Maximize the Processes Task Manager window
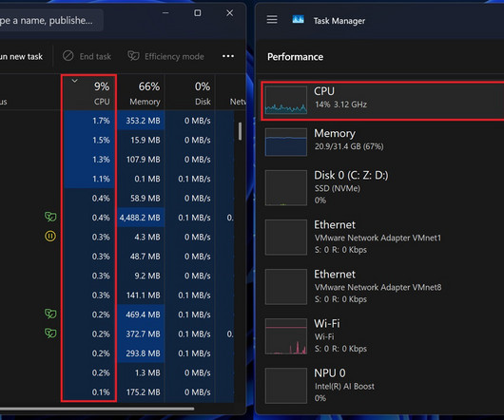 [198, 13]
